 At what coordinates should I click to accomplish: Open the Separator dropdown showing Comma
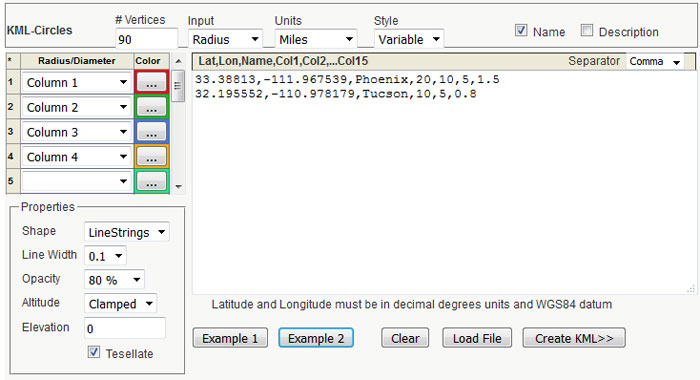point(655,62)
